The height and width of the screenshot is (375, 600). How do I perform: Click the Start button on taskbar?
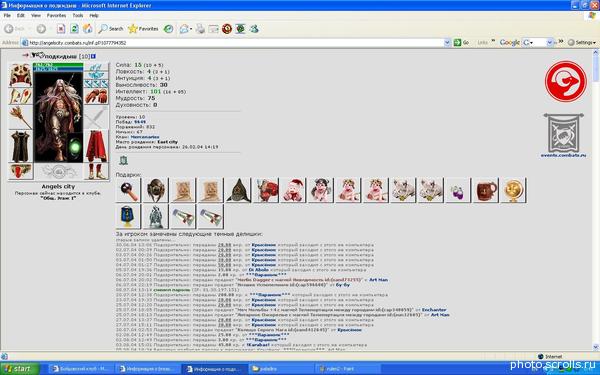(20, 368)
